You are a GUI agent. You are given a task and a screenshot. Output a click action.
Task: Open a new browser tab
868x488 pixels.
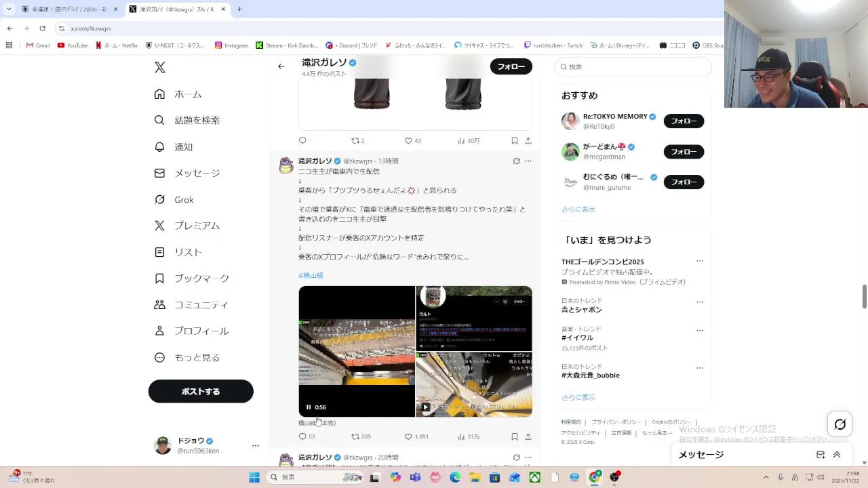tap(239, 9)
